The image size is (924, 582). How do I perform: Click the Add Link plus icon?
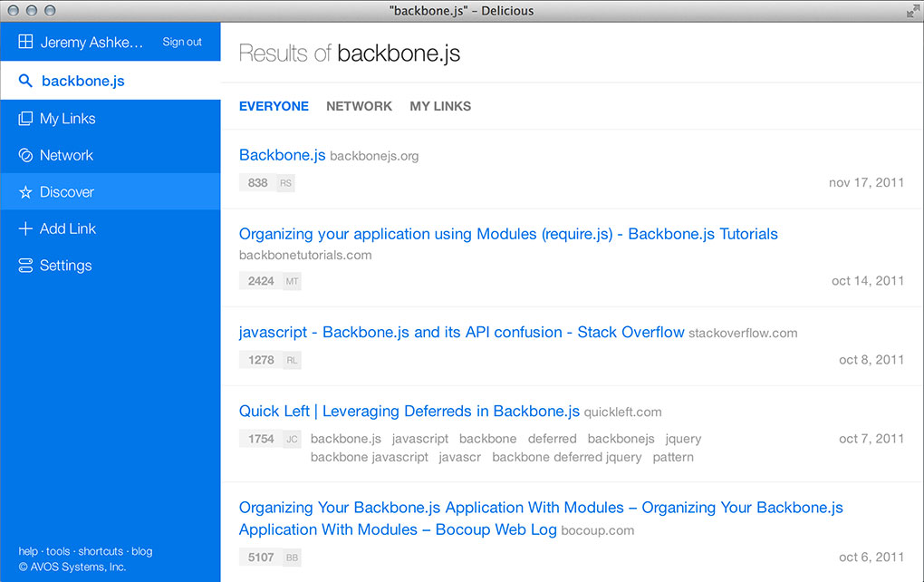click(25, 229)
